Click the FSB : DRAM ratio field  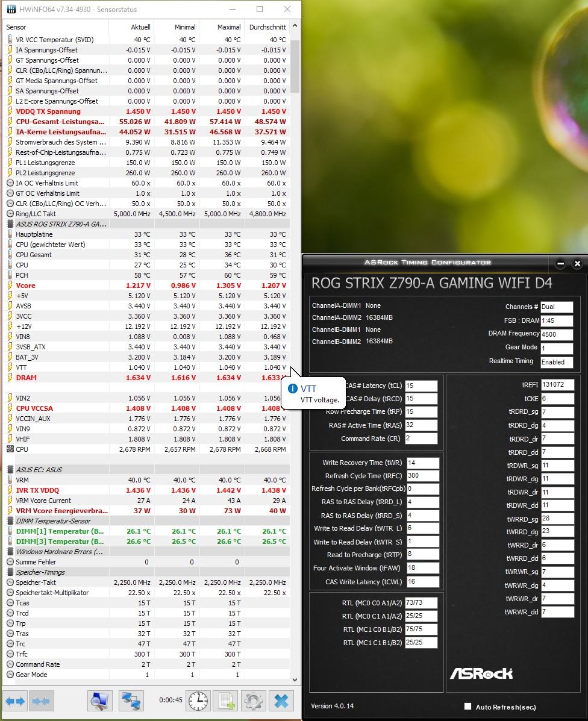(x=557, y=320)
